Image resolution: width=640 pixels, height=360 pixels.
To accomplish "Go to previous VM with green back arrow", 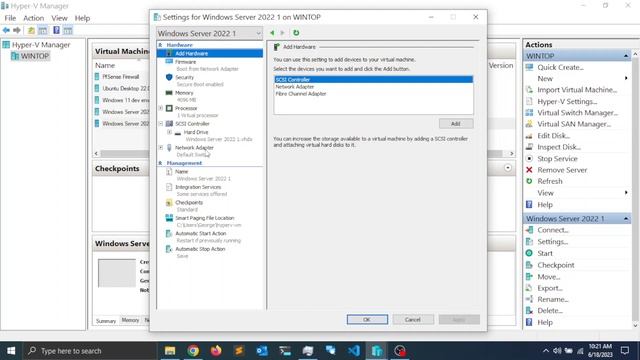I will [272, 33].
